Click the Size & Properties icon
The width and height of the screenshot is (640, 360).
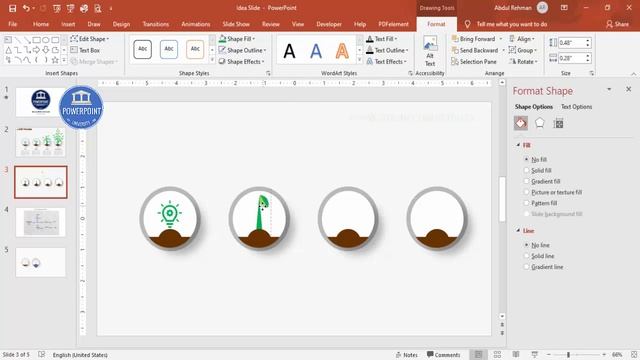(558, 123)
